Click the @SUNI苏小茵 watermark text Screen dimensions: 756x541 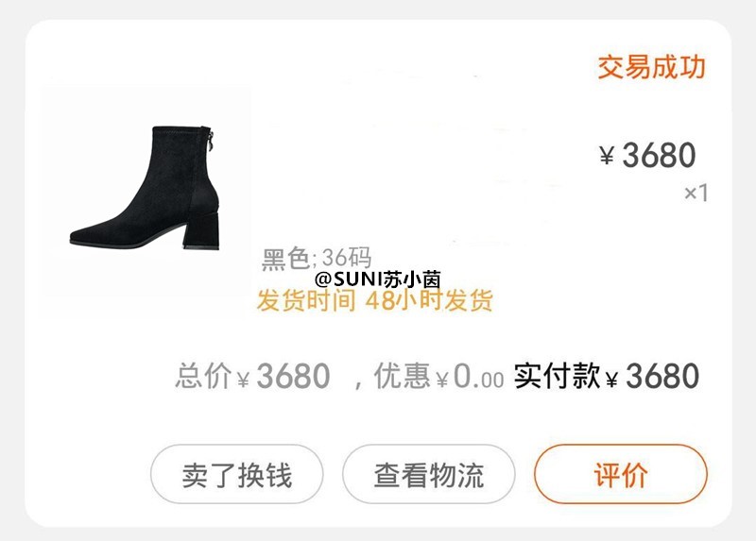click(377, 279)
